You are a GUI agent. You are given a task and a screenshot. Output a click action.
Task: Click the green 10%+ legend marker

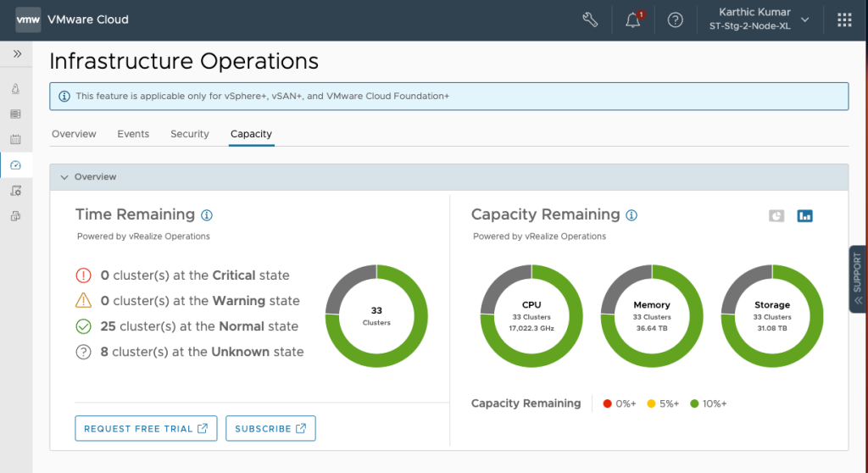click(x=695, y=403)
